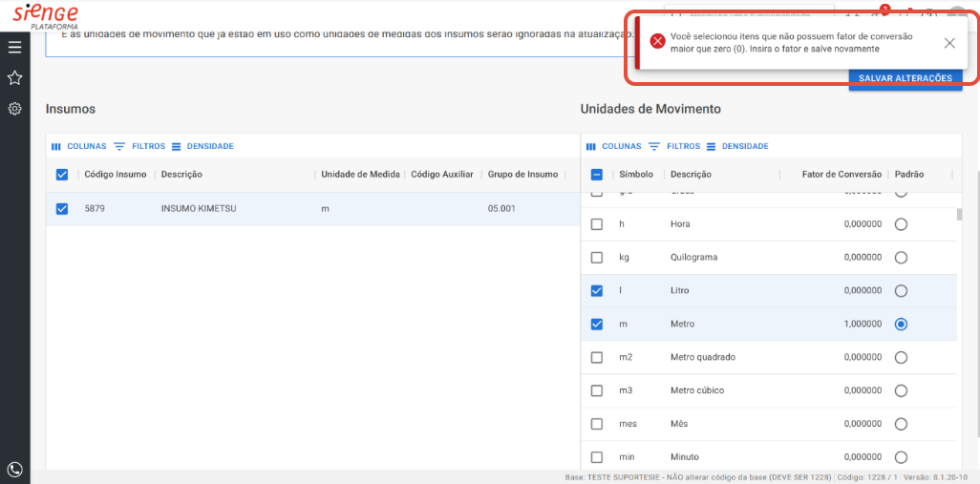Screen dimensions: 980x484
Task: Set Metro cúbico as the default unit
Action: click(x=901, y=390)
